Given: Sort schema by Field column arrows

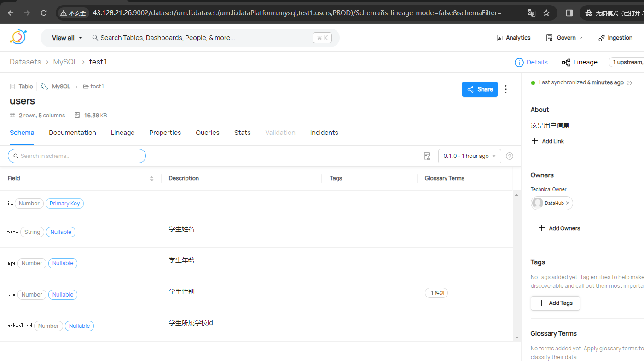Looking at the screenshot, I should 151,178.
